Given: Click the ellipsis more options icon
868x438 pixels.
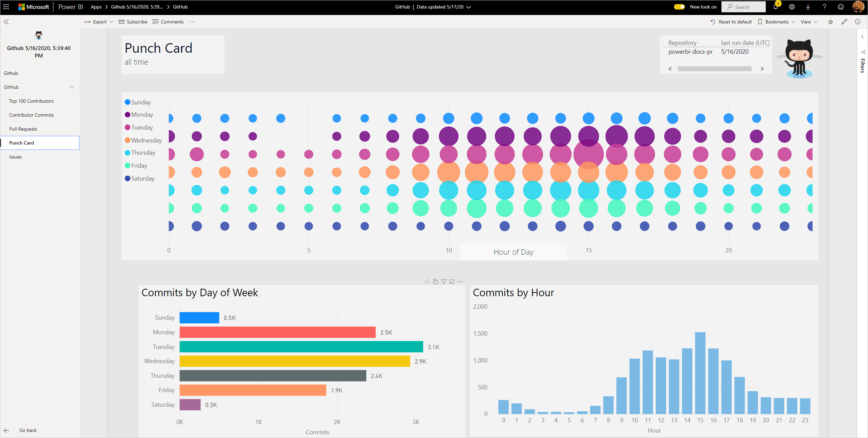Looking at the screenshot, I should click(x=460, y=282).
